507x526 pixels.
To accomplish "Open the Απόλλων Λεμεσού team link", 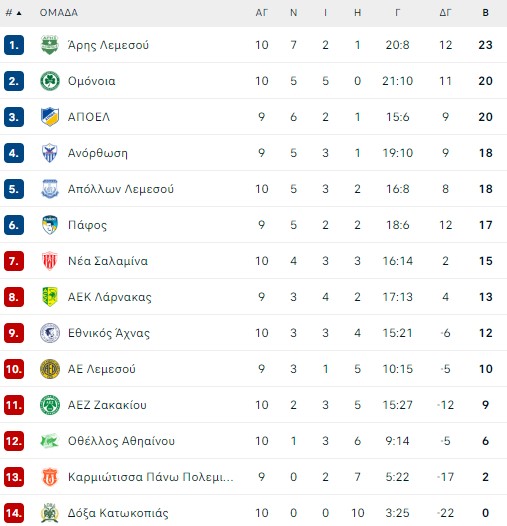I will [121, 189].
